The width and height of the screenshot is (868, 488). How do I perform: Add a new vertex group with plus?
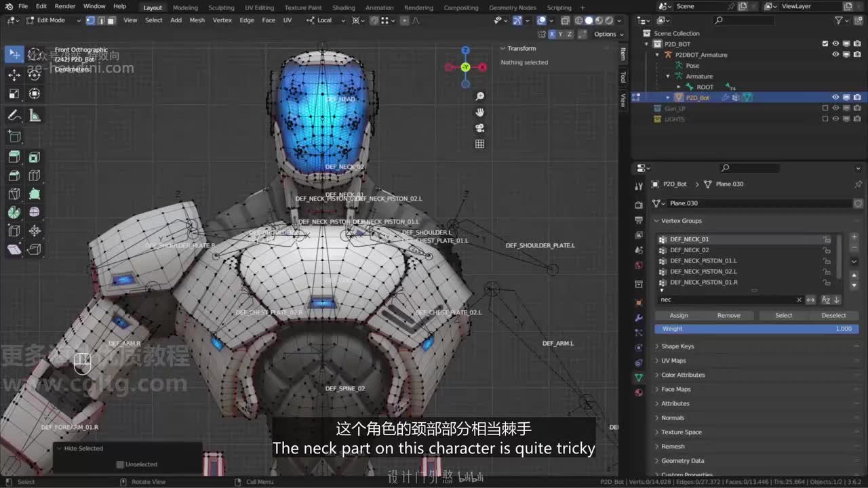pos(854,238)
